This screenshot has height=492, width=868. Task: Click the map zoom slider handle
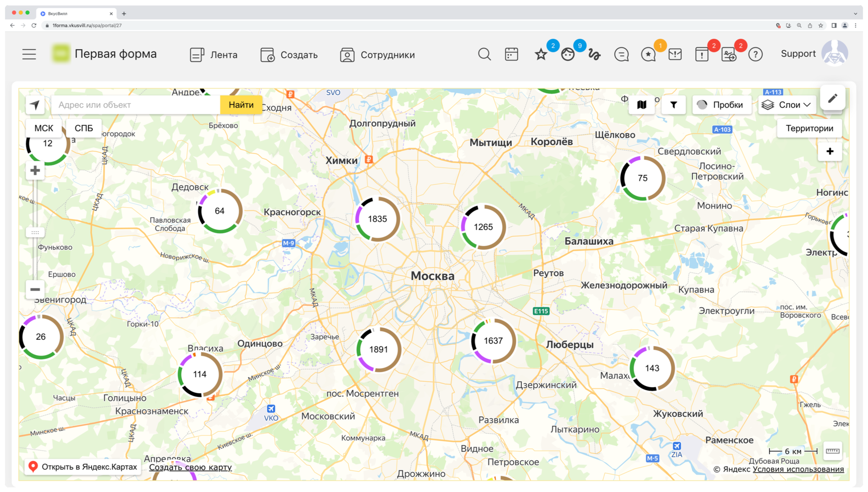35,233
